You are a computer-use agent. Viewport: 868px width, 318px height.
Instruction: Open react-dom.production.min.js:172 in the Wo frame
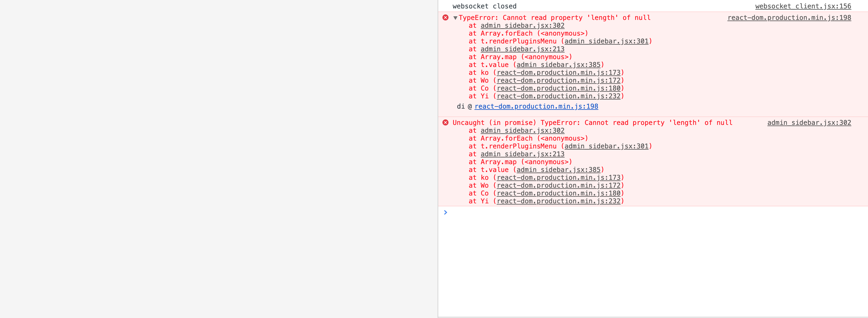(x=559, y=80)
